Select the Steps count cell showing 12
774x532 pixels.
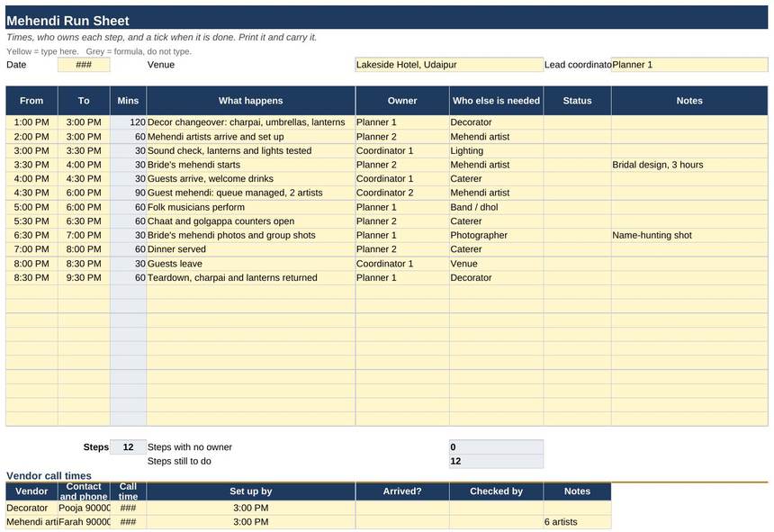pos(129,447)
